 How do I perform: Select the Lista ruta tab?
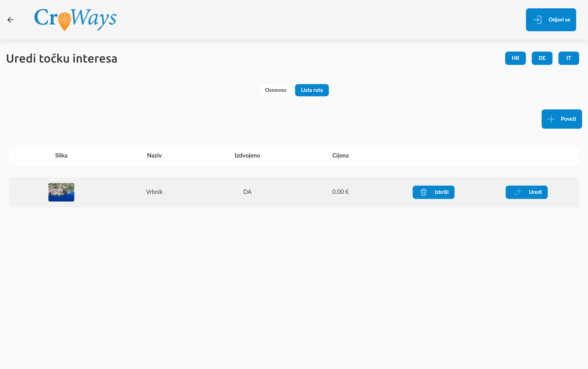pyautogui.click(x=311, y=90)
